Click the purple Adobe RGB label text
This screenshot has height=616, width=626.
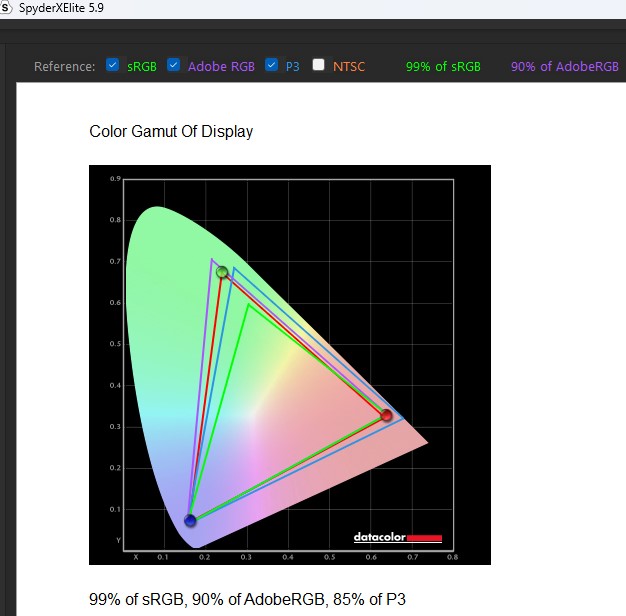click(x=221, y=67)
